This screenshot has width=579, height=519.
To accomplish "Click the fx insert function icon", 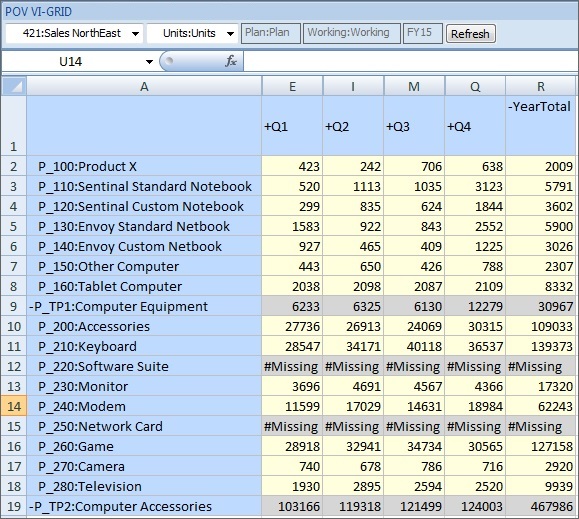I will pos(231,61).
